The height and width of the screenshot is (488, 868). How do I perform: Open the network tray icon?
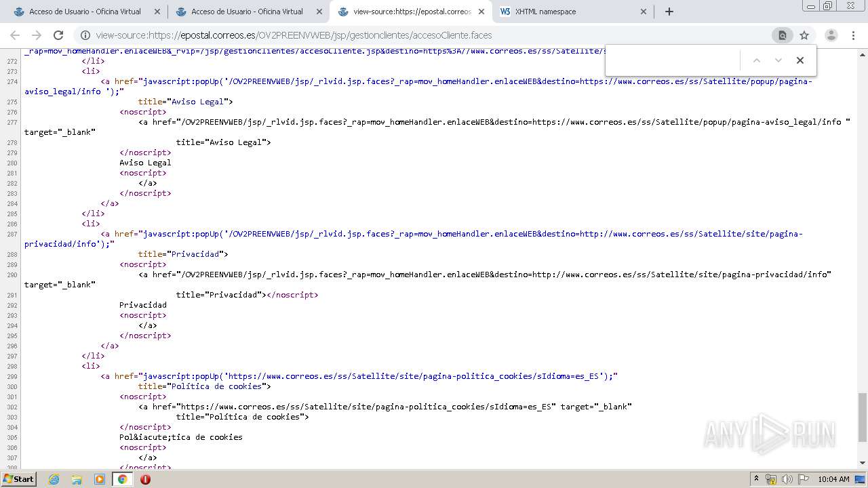(771, 479)
